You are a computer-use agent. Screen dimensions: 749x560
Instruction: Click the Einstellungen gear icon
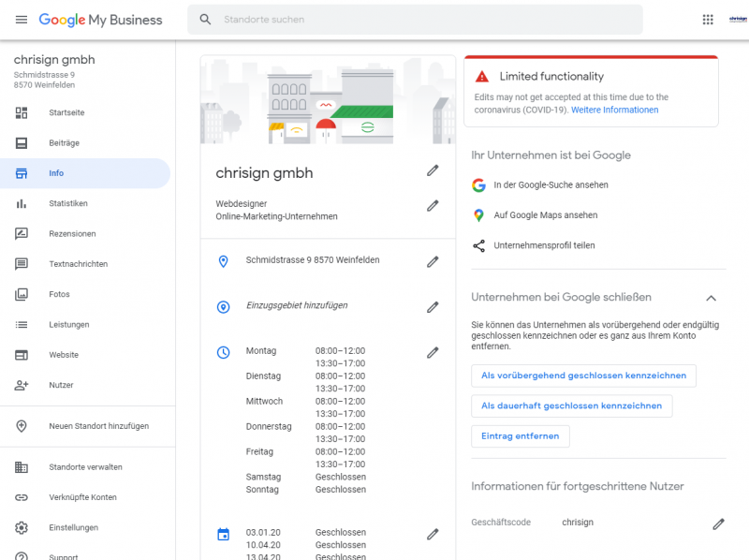pos(22,527)
